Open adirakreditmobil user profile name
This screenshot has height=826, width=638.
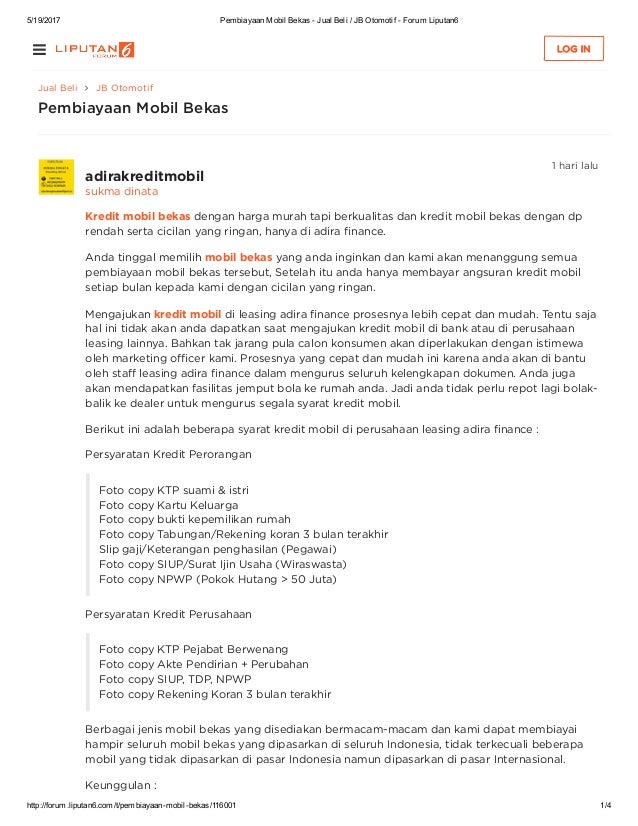[144, 176]
